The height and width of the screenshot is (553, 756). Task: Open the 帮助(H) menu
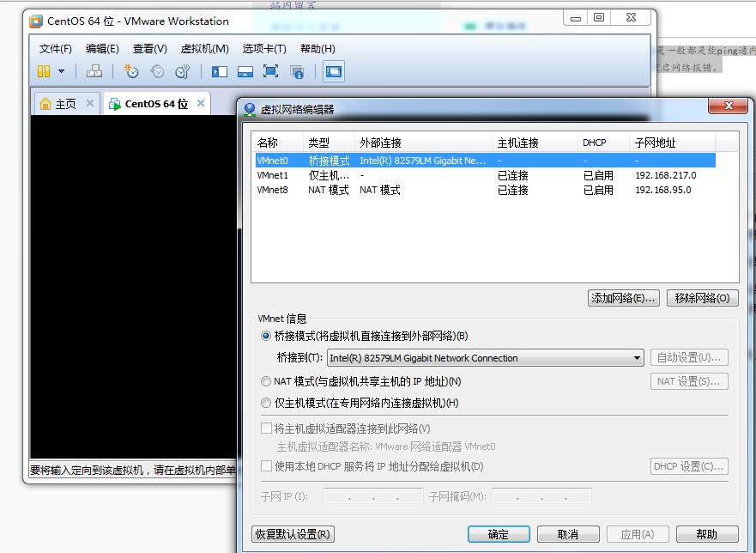tap(318, 49)
